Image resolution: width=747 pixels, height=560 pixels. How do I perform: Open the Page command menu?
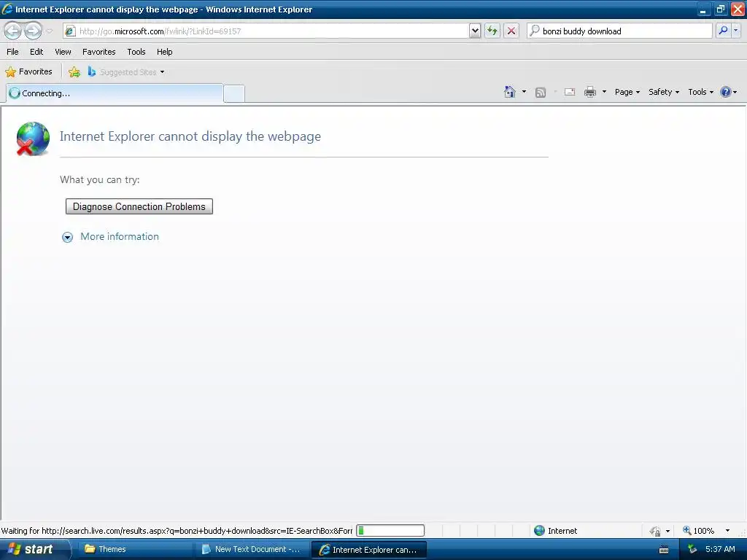[x=627, y=92]
